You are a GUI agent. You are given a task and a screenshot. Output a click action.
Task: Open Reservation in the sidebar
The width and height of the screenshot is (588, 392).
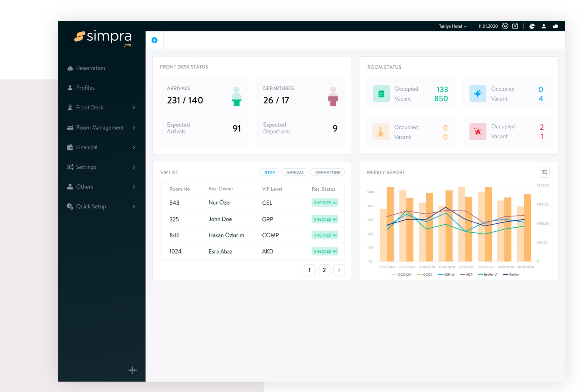[90, 68]
